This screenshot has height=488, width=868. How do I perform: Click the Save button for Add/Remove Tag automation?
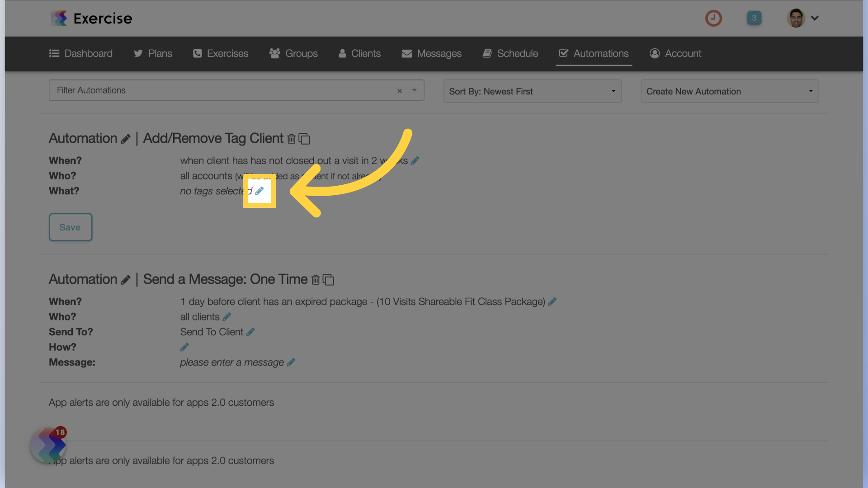71,226
